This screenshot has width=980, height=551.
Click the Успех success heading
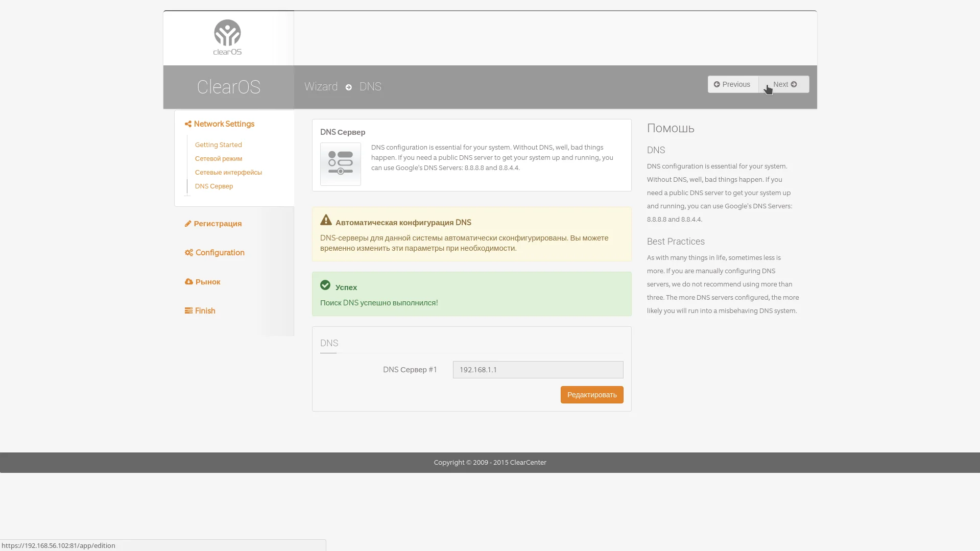tap(346, 288)
